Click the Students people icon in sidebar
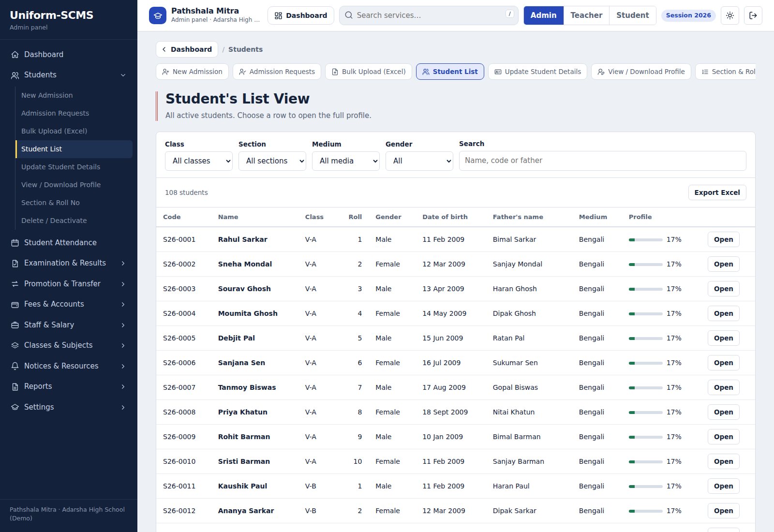The height and width of the screenshot is (532, 774). click(x=15, y=75)
